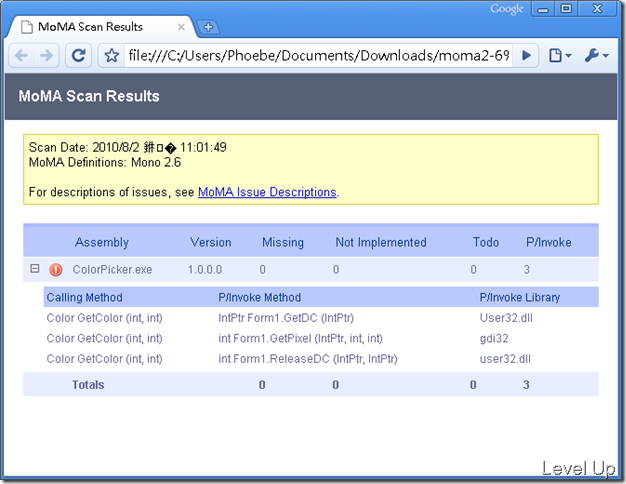Click the P/Invoke count 3 for ColorPicker.exe
626x484 pixels.
tap(527, 270)
